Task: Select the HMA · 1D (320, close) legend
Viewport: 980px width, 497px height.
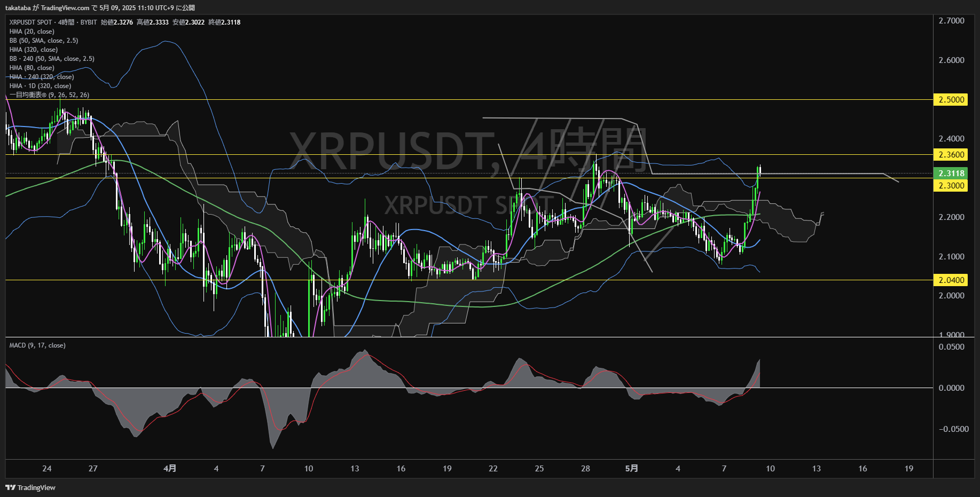Action: pos(40,86)
